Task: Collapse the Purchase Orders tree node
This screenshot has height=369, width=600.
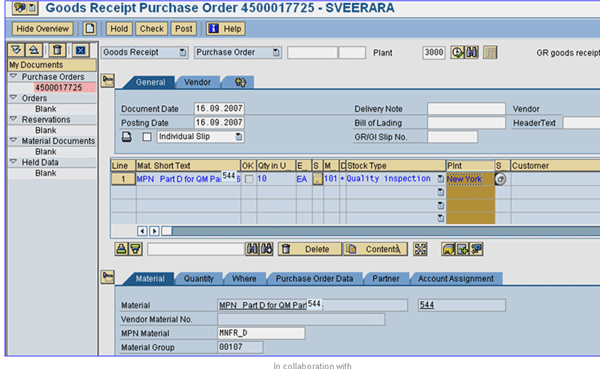Action: point(13,77)
